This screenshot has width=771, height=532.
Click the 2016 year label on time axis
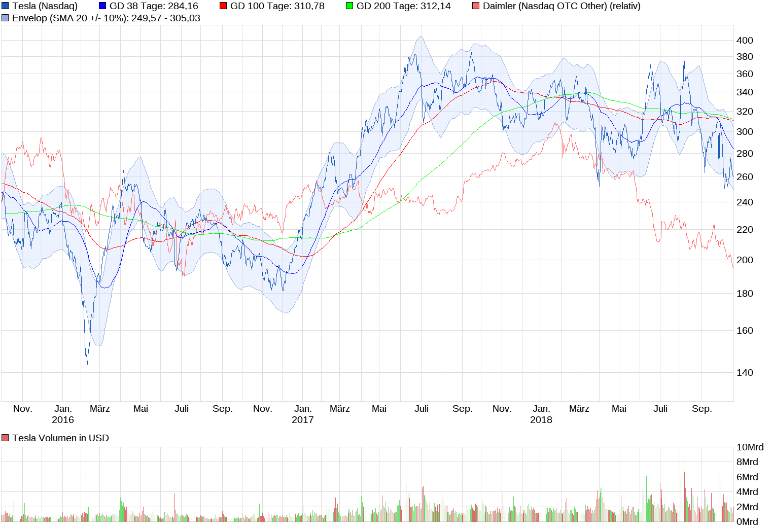63,420
